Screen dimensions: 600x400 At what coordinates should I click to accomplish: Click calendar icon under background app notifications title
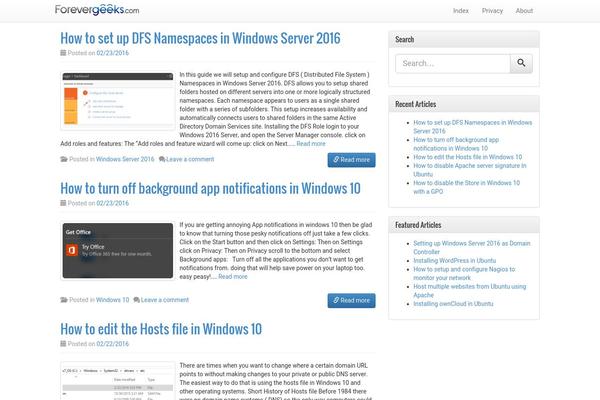[x=63, y=203]
